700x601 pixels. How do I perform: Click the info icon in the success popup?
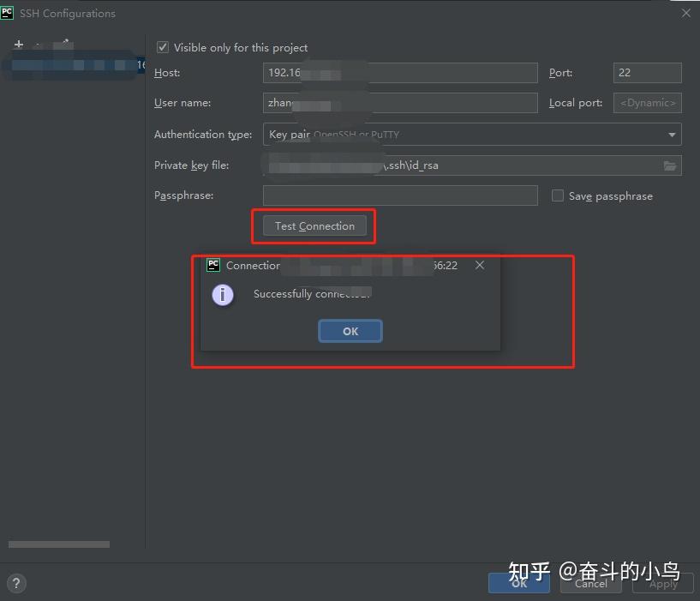223,295
